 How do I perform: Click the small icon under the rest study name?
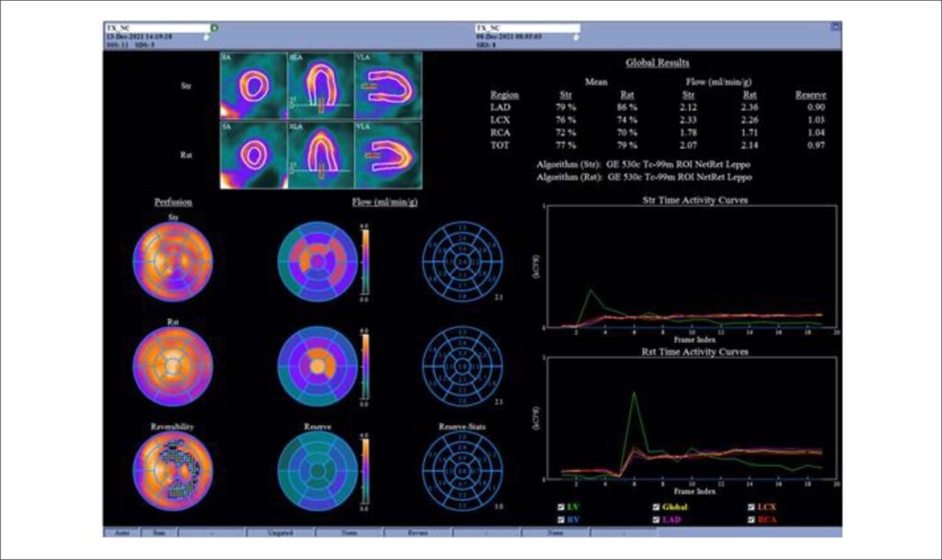576,37
